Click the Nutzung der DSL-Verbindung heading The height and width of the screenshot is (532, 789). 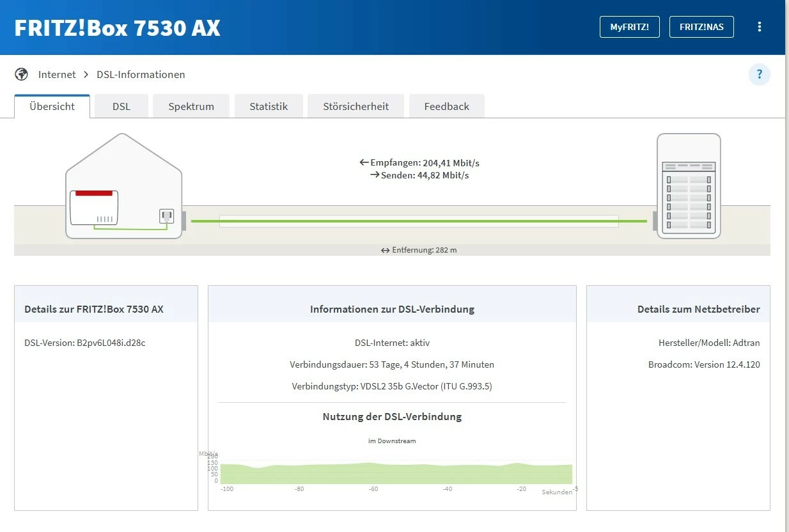coord(392,416)
